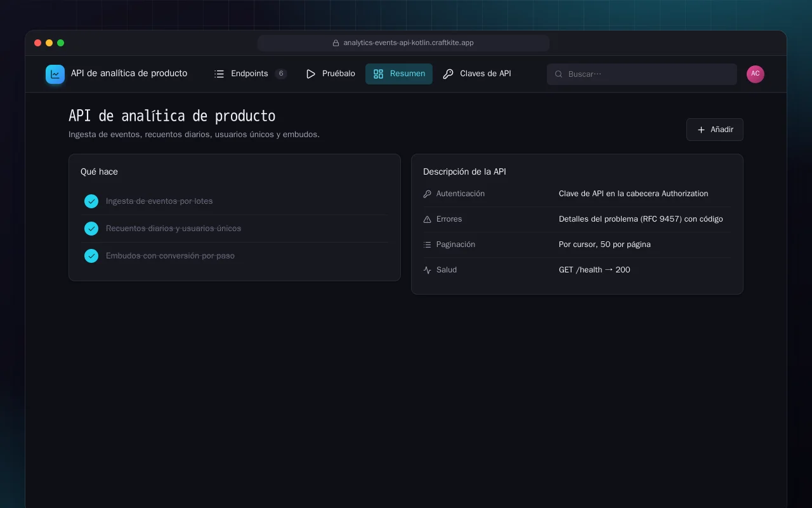The width and height of the screenshot is (812, 508).
Task: Click the text 'Clave de API en la cabecera Authorization'
Action: pos(633,194)
